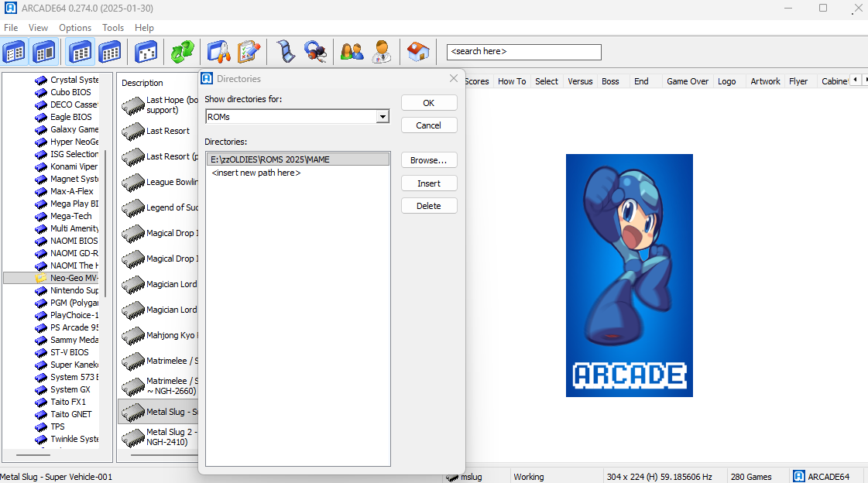Toggle the folder list pane button
The image size is (868, 483).
point(14,52)
